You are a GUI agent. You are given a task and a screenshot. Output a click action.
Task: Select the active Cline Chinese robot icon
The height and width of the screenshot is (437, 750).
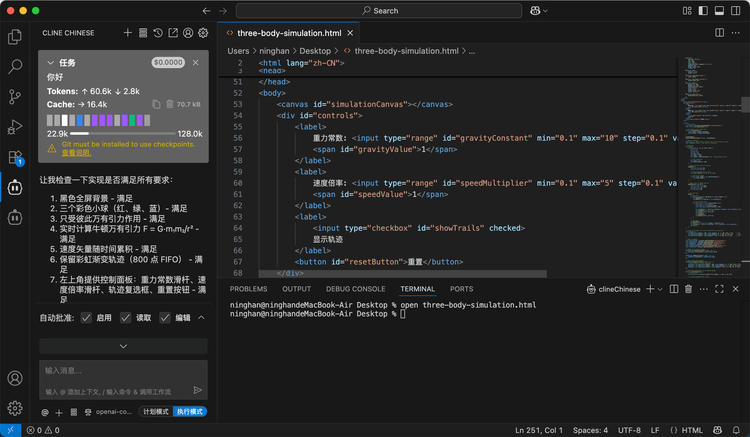pos(15,187)
